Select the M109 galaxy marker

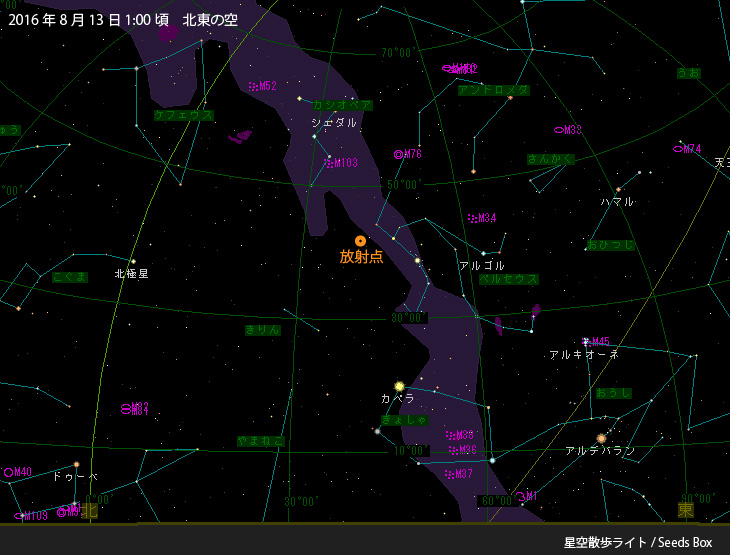coord(31,516)
